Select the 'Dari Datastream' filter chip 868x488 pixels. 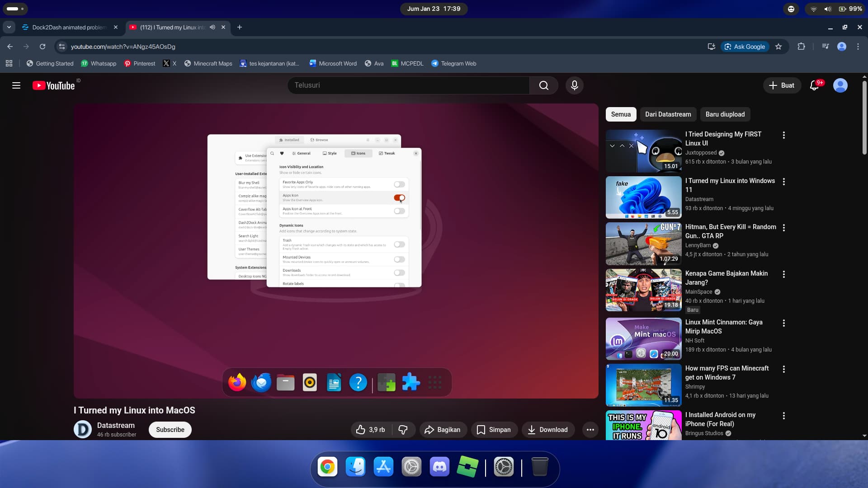668,114
